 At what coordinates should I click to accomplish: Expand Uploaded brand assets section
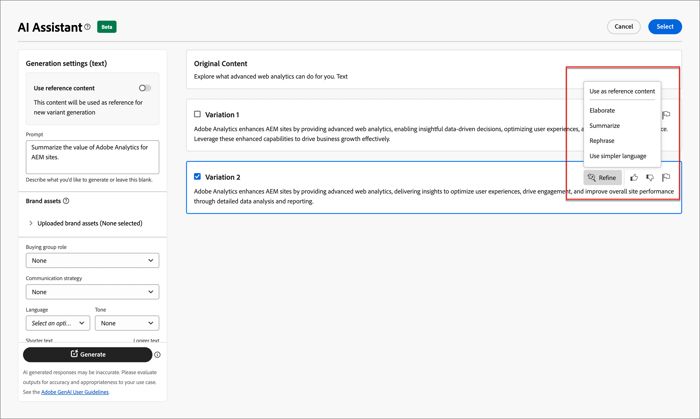click(x=31, y=223)
